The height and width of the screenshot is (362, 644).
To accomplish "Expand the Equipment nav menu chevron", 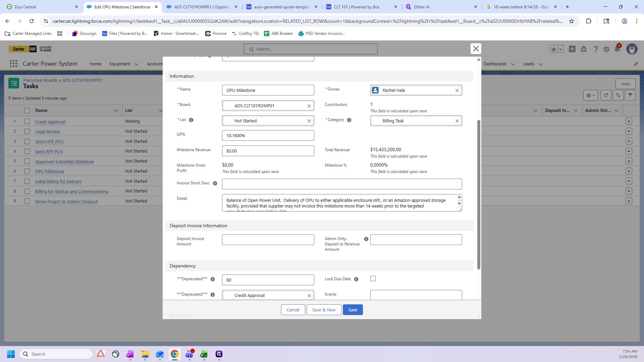I will pyautogui.click(x=137, y=64).
